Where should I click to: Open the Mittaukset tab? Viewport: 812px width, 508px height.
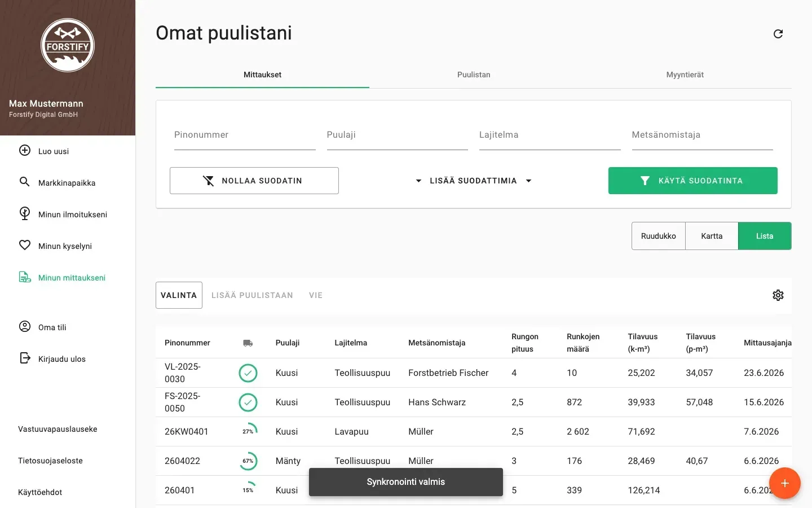262,75
